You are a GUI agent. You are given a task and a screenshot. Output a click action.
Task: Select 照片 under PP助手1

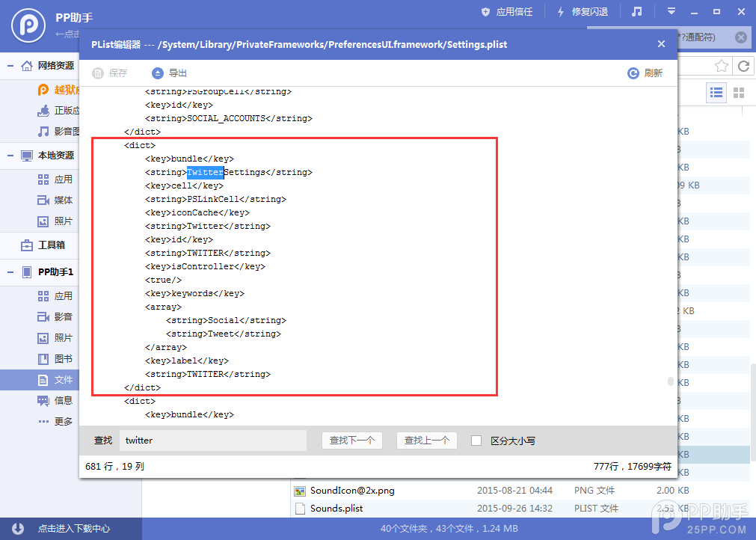pyautogui.click(x=55, y=338)
